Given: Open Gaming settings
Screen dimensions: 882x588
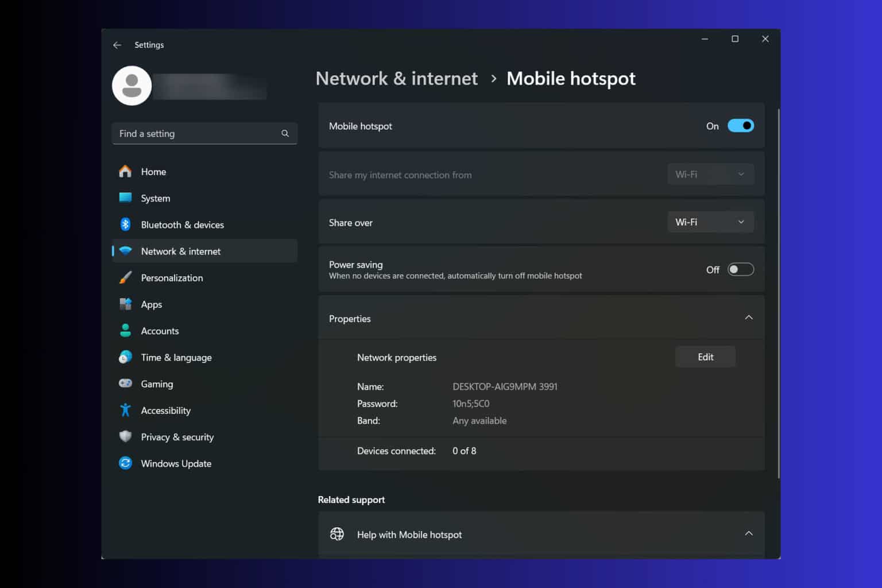Looking at the screenshot, I should 205,384.
